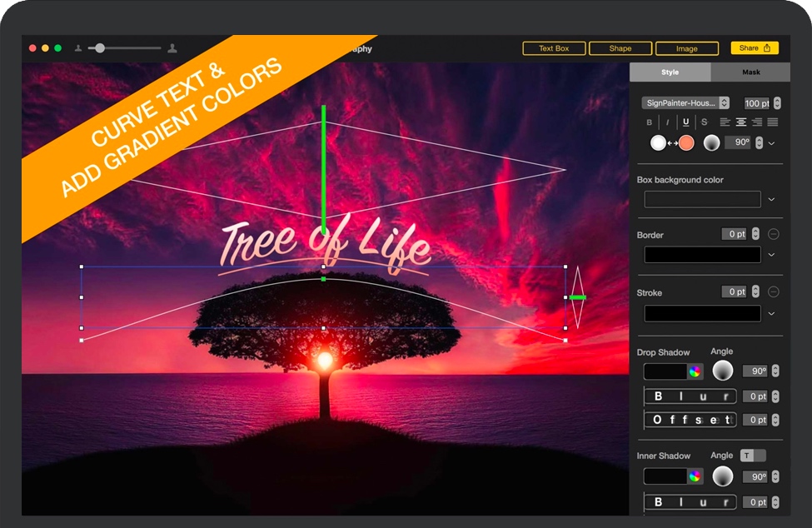
Task: Click the Inner Shadow angle sphere
Action: (x=723, y=476)
